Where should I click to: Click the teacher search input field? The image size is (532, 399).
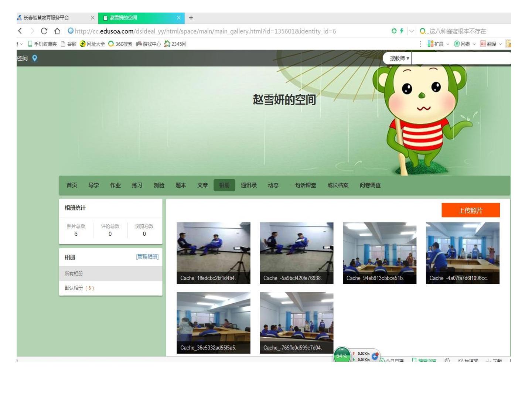[x=461, y=58]
